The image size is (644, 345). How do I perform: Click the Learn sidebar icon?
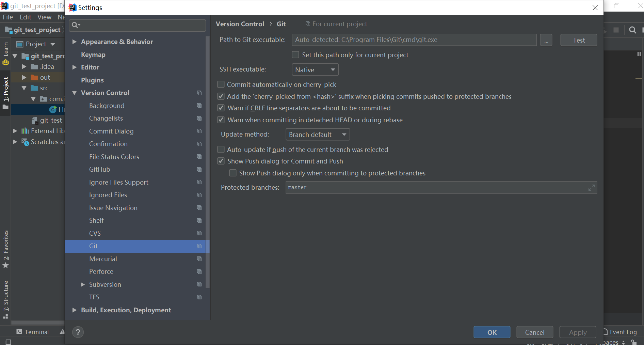coord(5,62)
